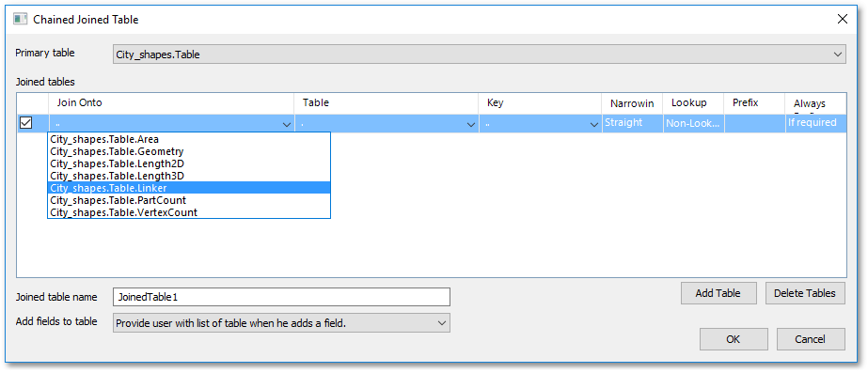Uncheck the joined table row checkbox

(x=25, y=123)
